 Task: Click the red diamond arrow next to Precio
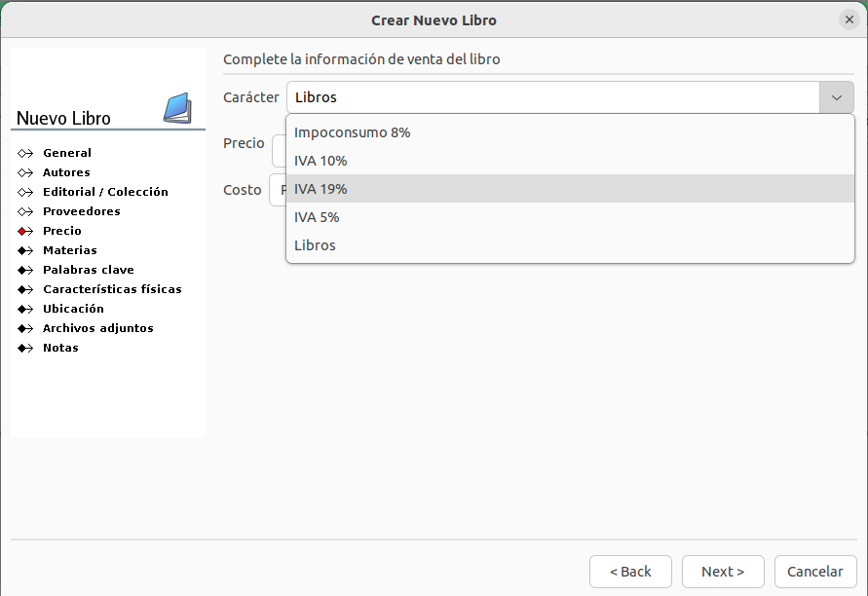[x=25, y=231]
